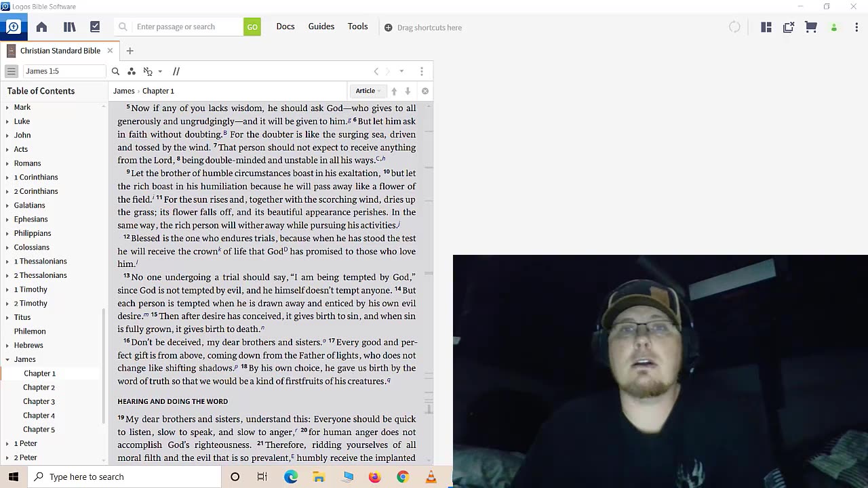Open the Layouts icon
Screen dimensions: 868x488
[x=766, y=27]
